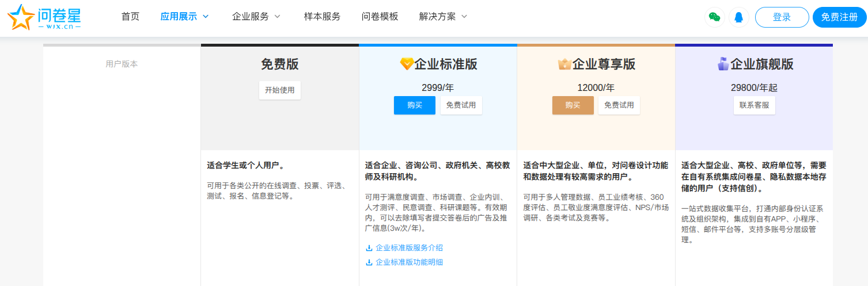Click 免费试用 for 企业尊享版
The image size is (868, 286).
(619, 105)
